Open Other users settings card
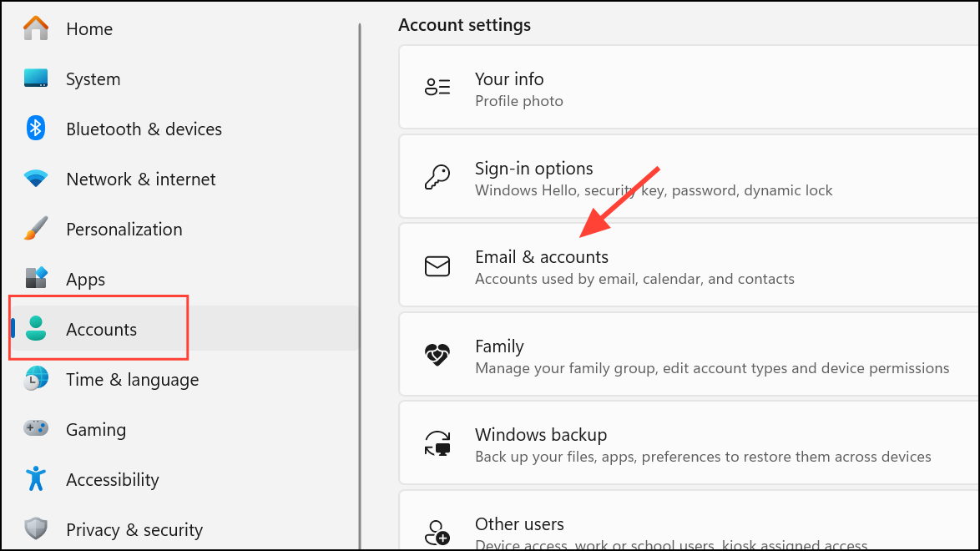 click(689, 521)
